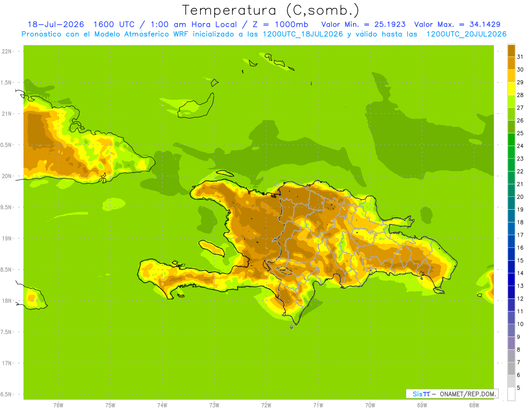The height and width of the screenshot is (411, 532).
Task: Click '1:00 am Hora Local' text
Action: click(x=193, y=24)
